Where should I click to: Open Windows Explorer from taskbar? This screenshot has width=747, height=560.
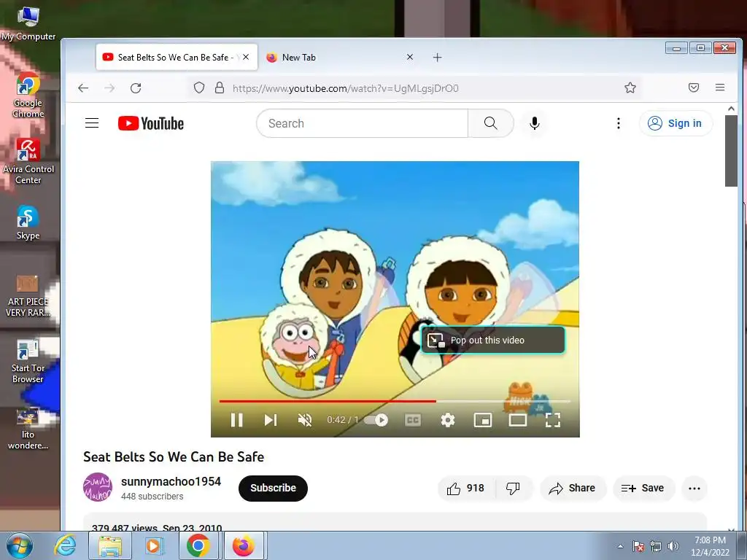[110, 545]
